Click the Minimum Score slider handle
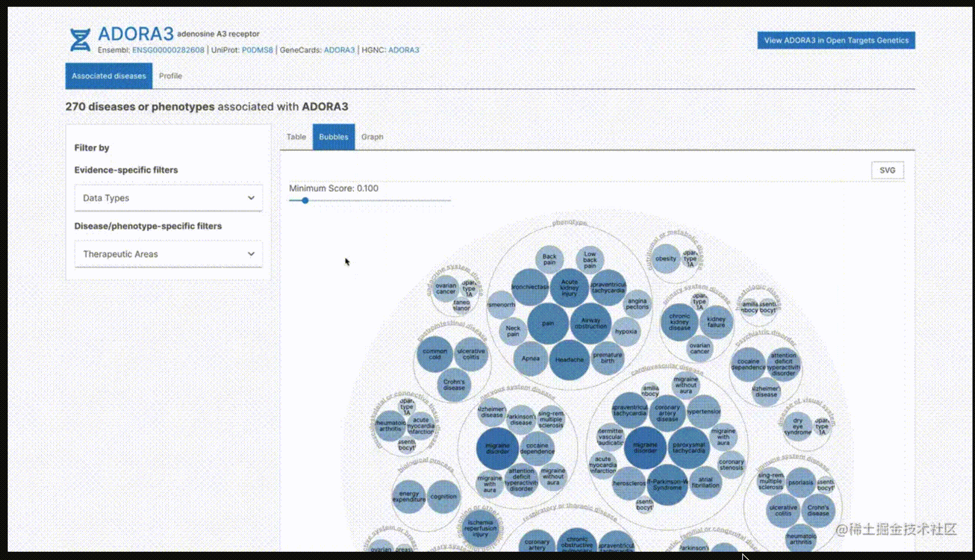The width and height of the screenshot is (975, 560). point(305,201)
